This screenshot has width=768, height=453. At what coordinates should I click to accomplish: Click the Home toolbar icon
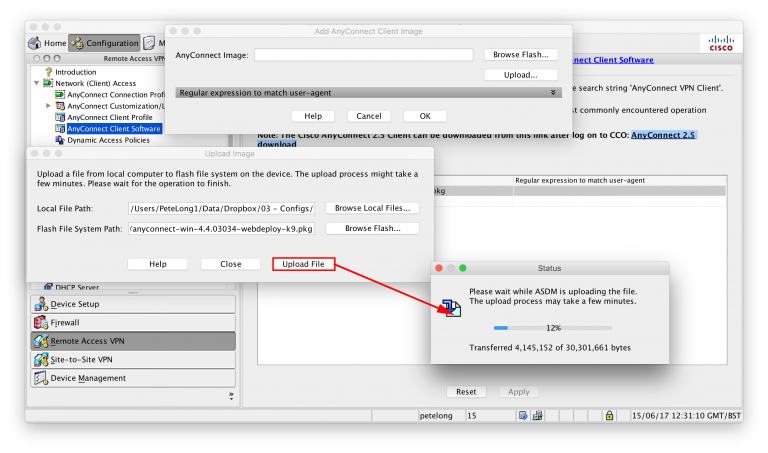point(34,43)
